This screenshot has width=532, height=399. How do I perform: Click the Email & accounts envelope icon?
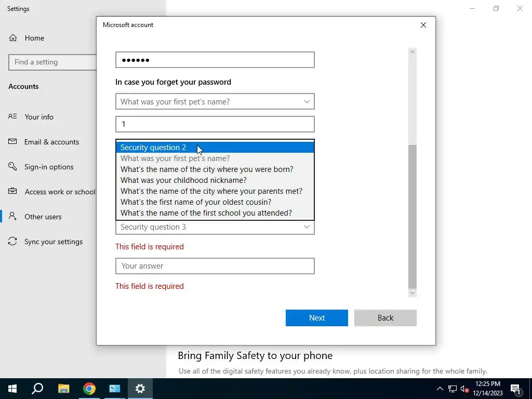(x=12, y=141)
